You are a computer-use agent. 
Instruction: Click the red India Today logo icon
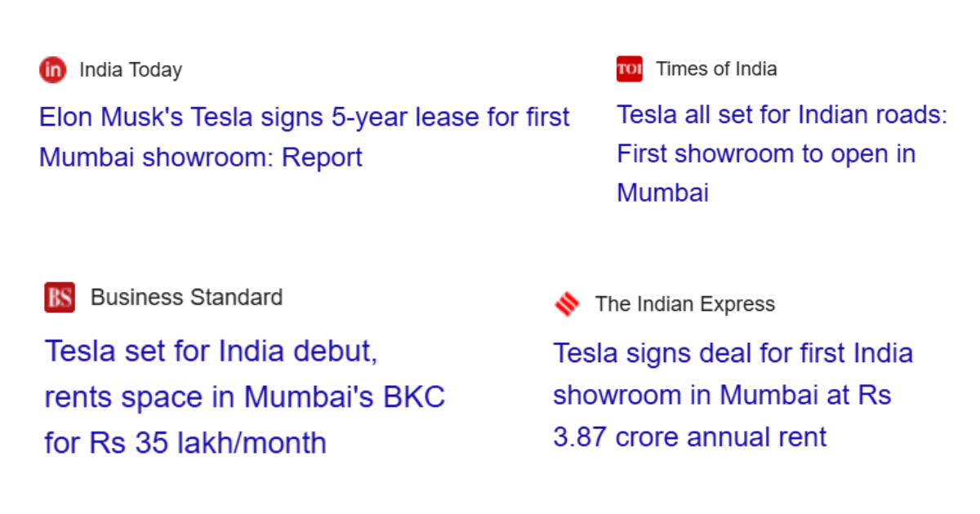click(52, 70)
